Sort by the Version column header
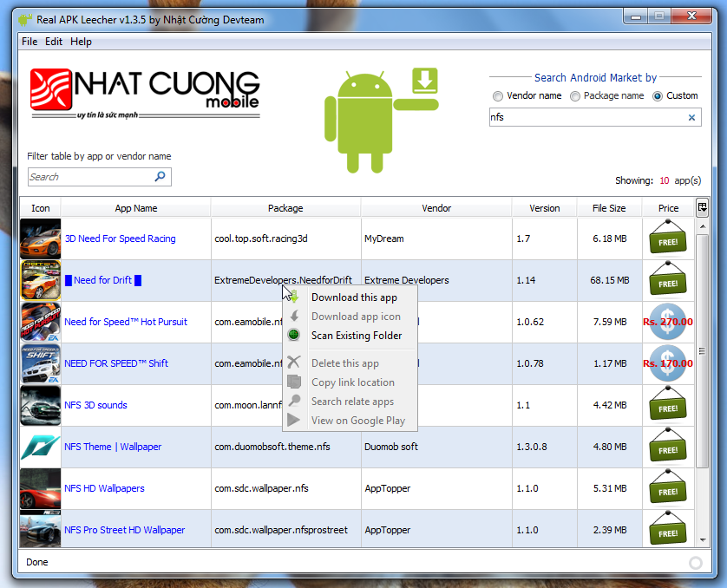Screen dimensions: 727x588 coord(544,208)
